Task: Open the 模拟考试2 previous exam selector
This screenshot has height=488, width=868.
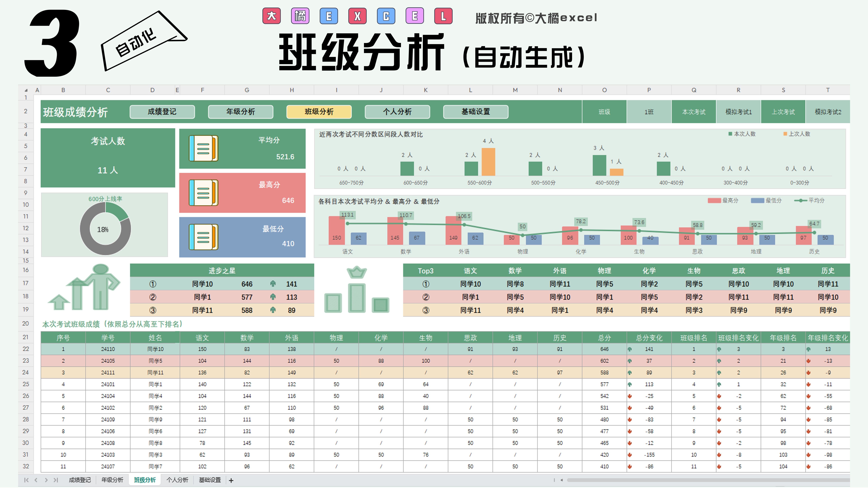Action: pyautogui.click(x=828, y=112)
